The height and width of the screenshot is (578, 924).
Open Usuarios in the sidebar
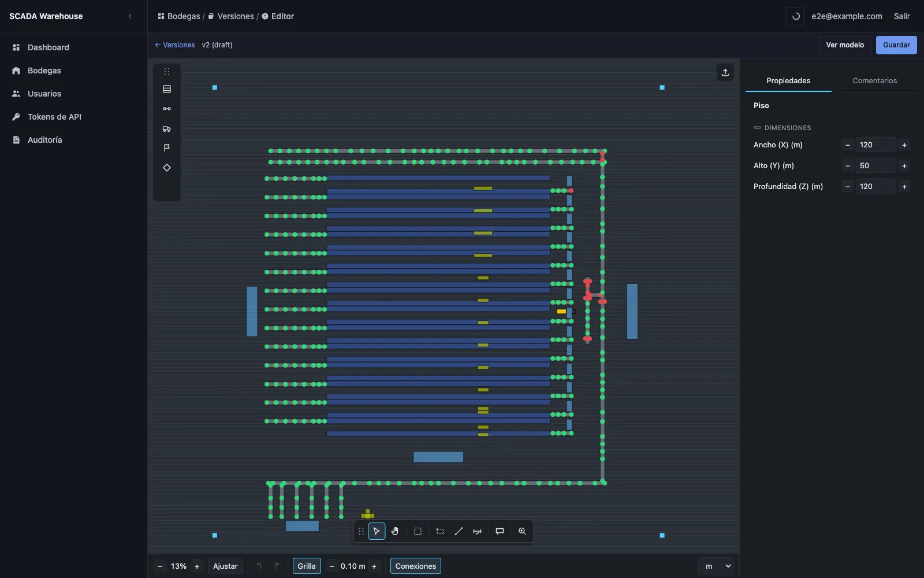click(73, 94)
